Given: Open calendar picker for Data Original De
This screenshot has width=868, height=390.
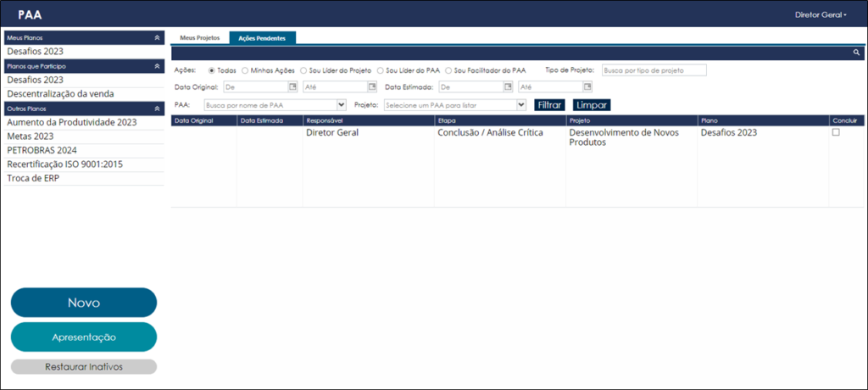Looking at the screenshot, I should 292,86.
